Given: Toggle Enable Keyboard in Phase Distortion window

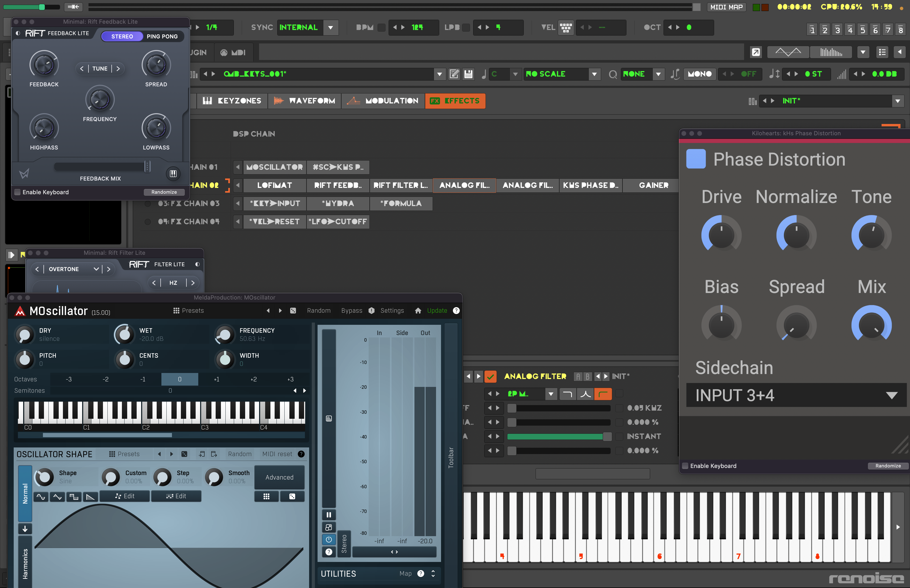Looking at the screenshot, I should (x=685, y=466).
